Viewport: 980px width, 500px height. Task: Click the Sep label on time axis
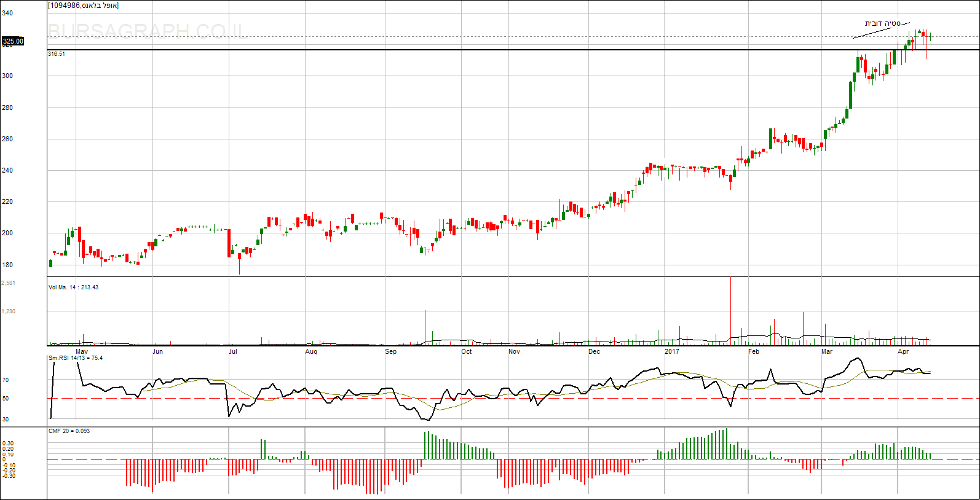click(390, 352)
